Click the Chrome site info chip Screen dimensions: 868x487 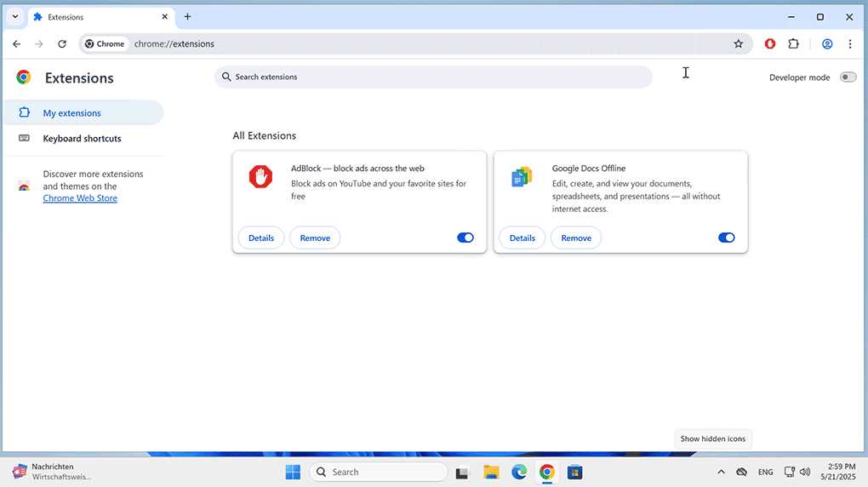[105, 43]
